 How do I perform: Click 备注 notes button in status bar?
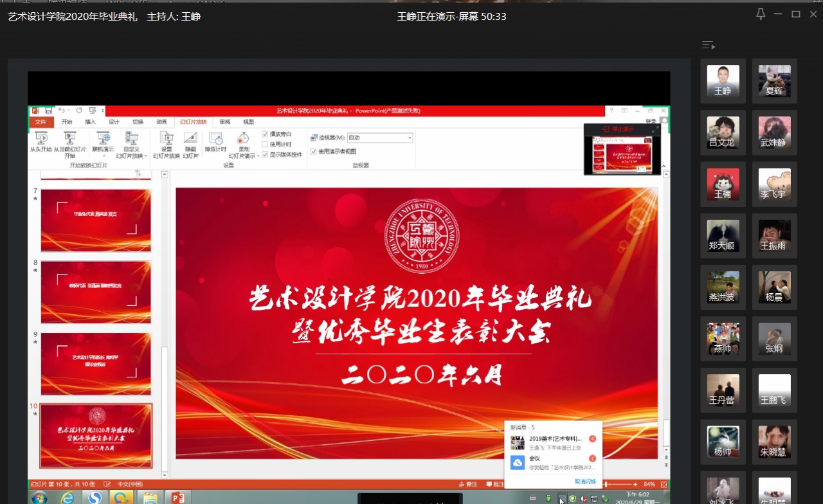[469, 484]
